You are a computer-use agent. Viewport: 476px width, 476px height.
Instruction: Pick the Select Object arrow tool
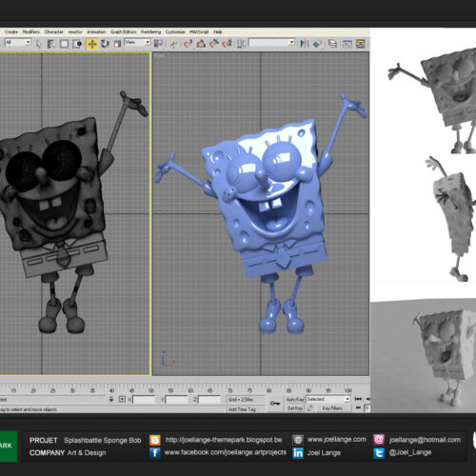coord(39,44)
